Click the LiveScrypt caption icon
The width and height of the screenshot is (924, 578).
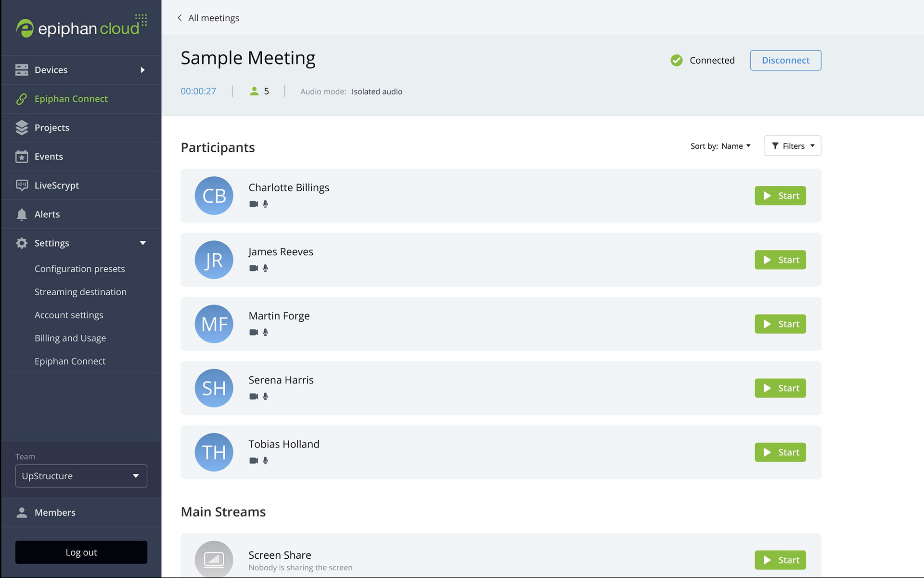[x=22, y=185]
